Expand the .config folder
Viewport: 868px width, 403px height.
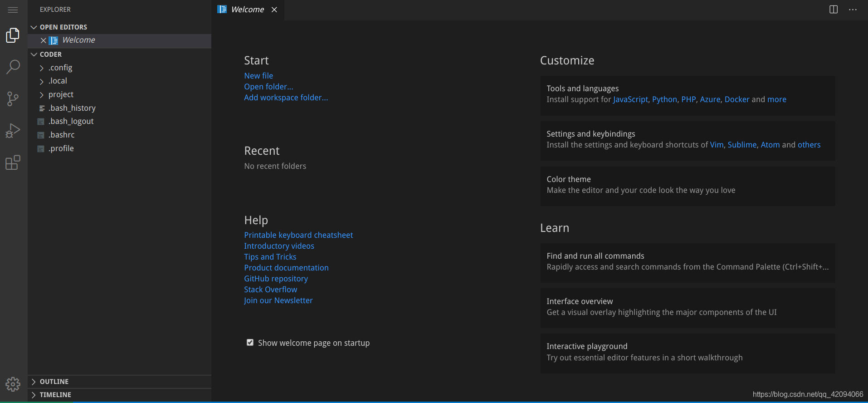41,68
